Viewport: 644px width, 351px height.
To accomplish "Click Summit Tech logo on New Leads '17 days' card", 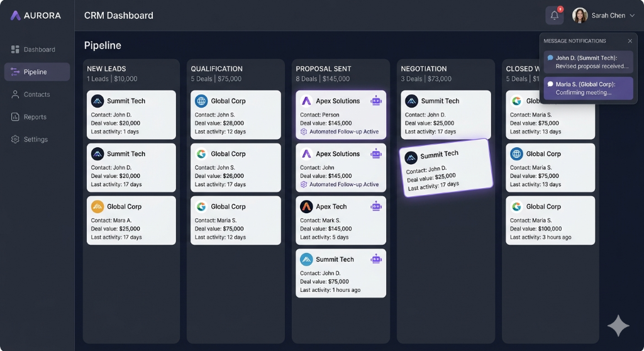I will pos(97,153).
